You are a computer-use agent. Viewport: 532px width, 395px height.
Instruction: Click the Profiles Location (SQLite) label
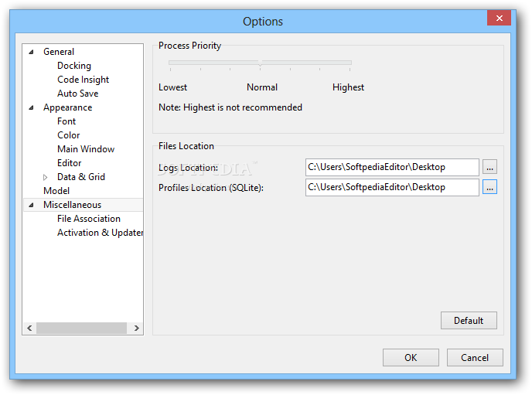click(x=211, y=188)
